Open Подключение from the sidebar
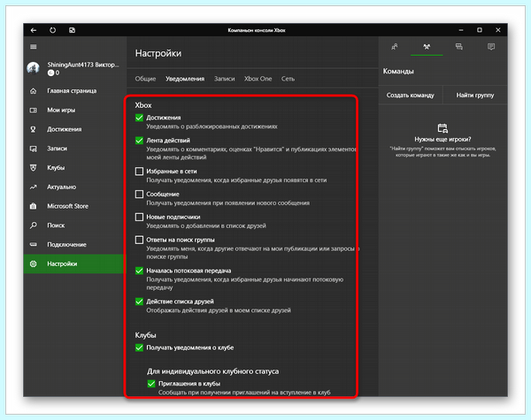The width and height of the screenshot is (531, 420). pos(74,244)
